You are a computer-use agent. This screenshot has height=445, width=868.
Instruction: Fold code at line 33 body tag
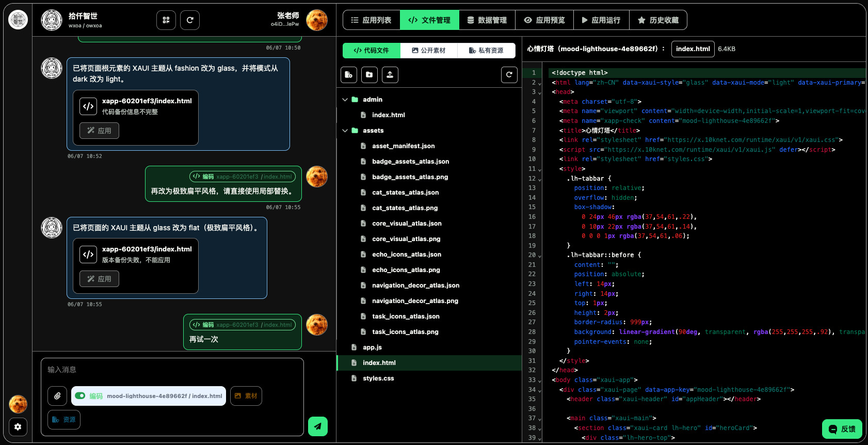point(540,380)
